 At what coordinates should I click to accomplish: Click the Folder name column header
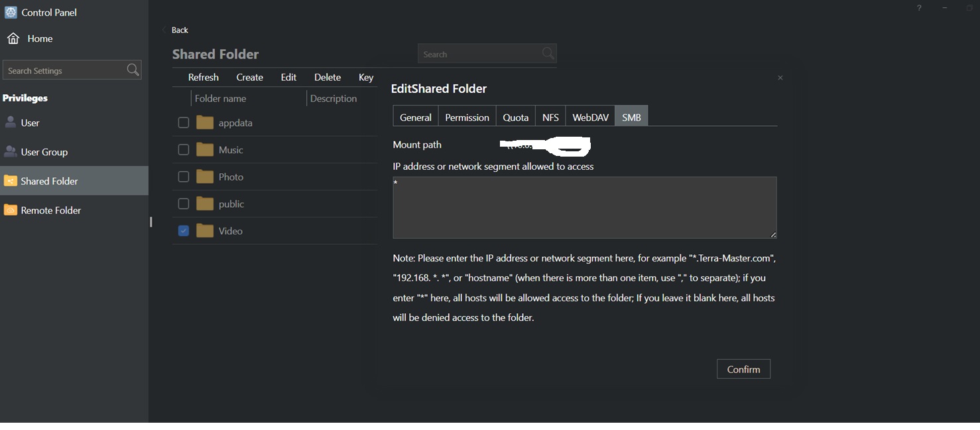pos(220,98)
